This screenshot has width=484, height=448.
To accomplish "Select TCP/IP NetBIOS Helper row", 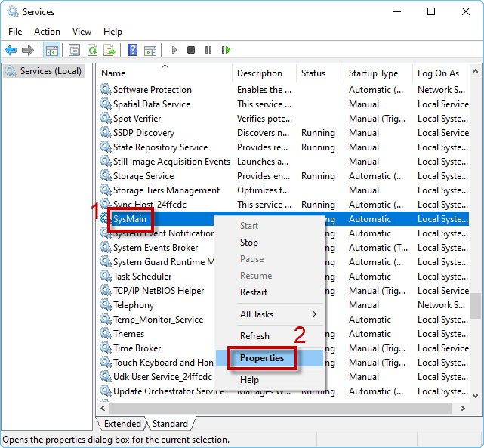I will pyautogui.click(x=284, y=291).
